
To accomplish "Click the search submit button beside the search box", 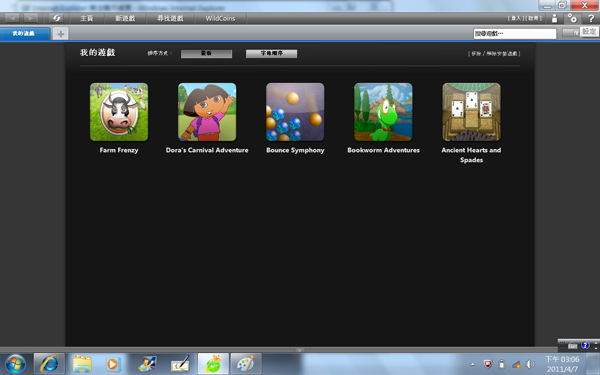I will [571, 33].
